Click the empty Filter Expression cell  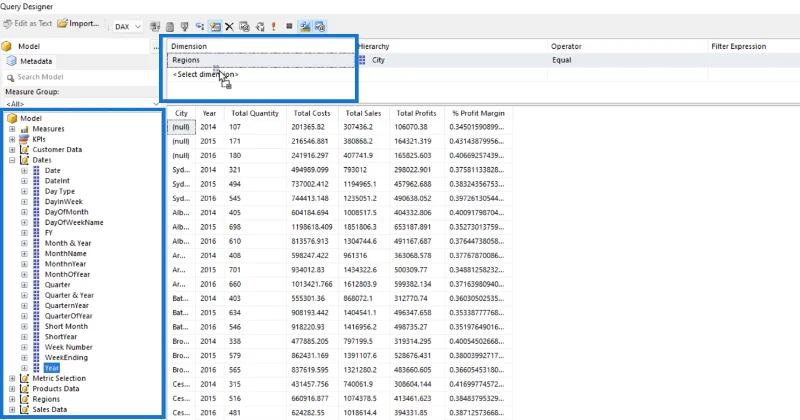754,60
